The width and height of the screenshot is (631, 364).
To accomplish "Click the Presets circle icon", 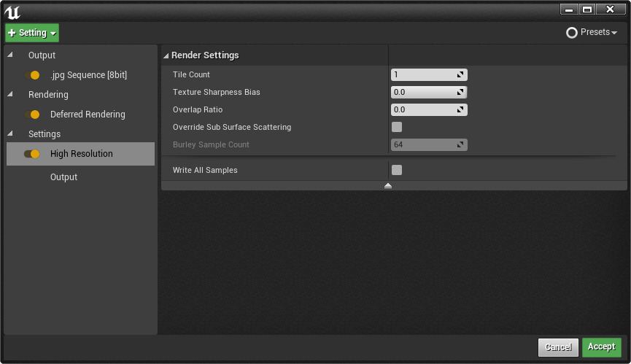I will tap(571, 33).
